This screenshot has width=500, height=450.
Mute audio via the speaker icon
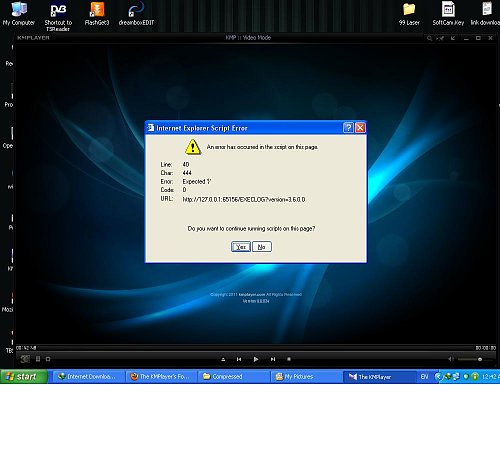coord(451,359)
